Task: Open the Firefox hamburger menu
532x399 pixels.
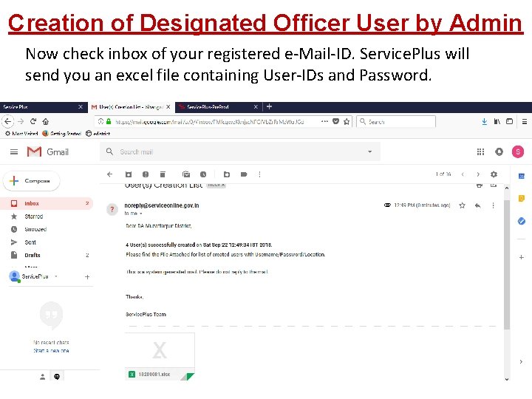Action: [524, 121]
